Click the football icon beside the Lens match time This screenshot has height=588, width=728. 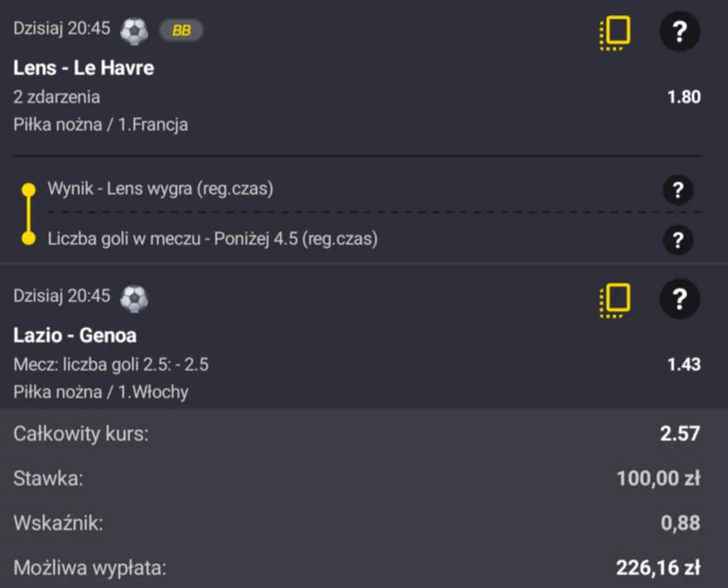(133, 31)
